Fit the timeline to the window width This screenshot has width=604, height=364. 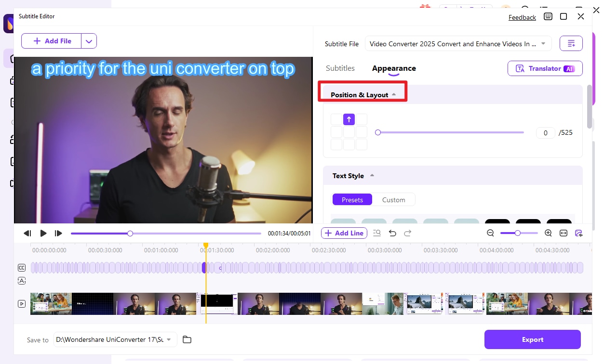point(563,233)
